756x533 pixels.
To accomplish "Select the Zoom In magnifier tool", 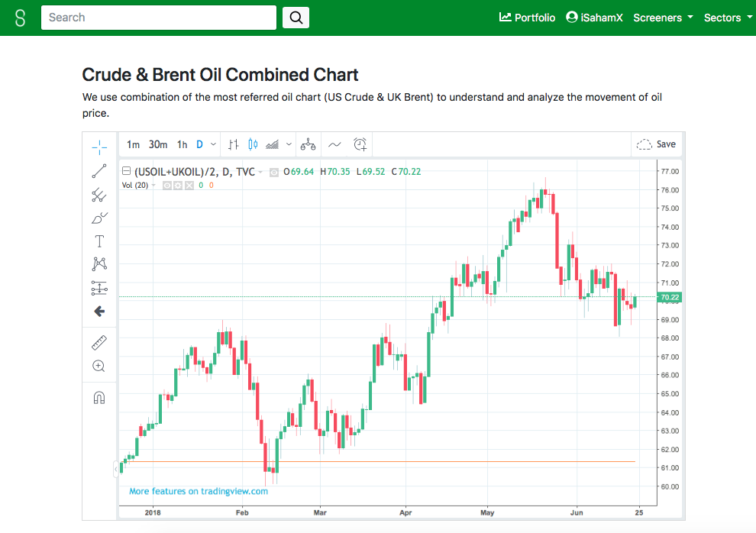I will coord(99,366).
